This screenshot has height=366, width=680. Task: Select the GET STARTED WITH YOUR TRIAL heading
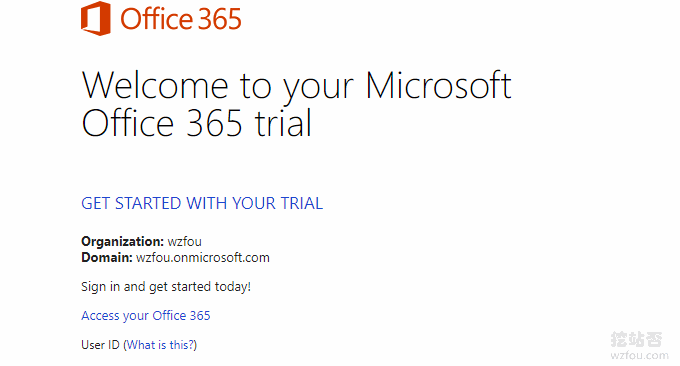(x=202, y=203)
